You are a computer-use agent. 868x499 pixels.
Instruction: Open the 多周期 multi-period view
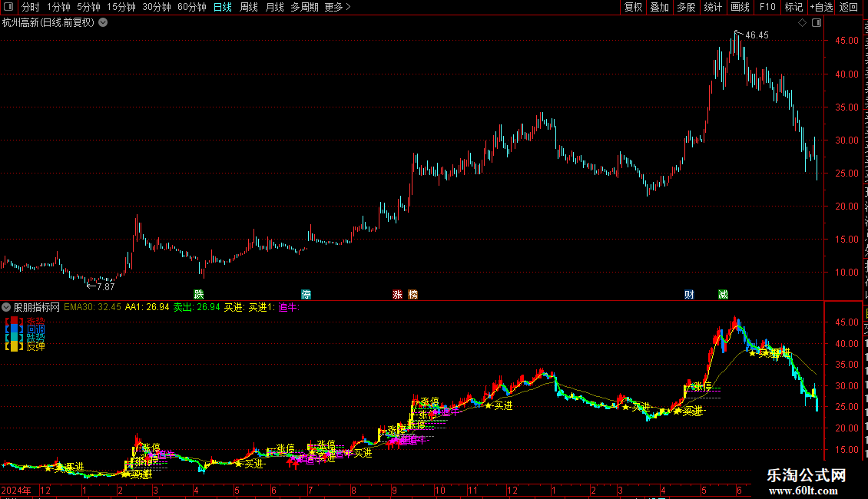click(304, 7)
